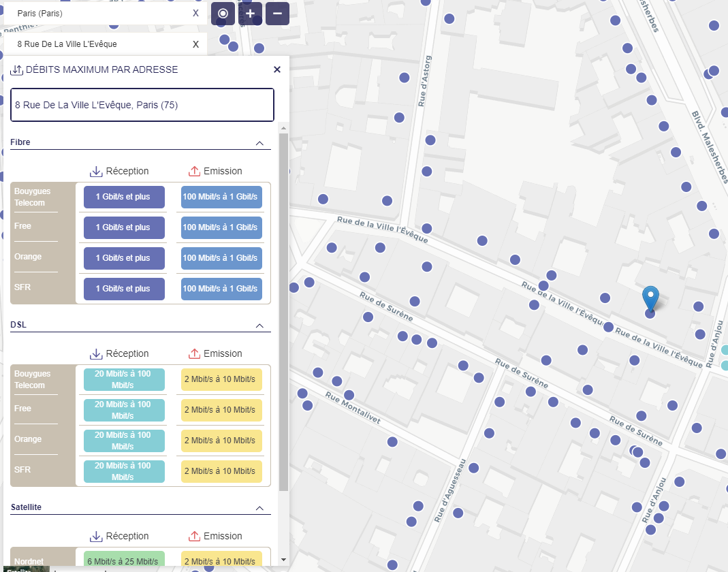Image resolution: width=728 pixels, height=572 pixels.
Task: Remove the Paris (Paris) search tag
Action: tap(196, 13)
